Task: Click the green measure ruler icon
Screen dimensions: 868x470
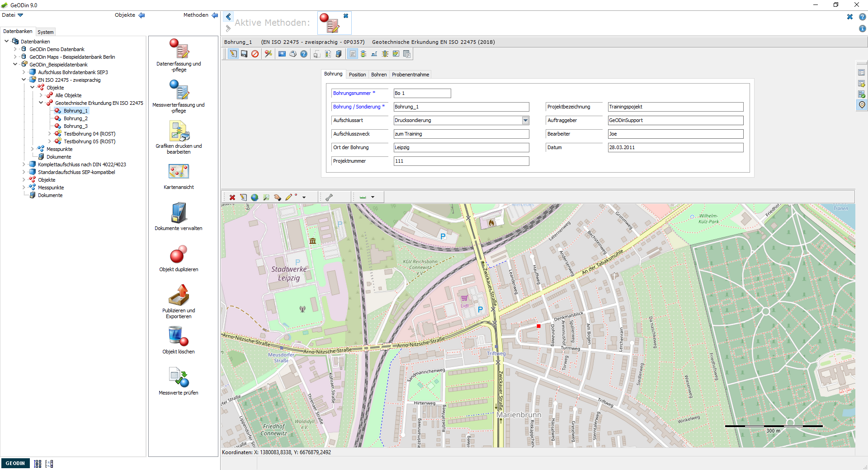Action: (363, 197)
